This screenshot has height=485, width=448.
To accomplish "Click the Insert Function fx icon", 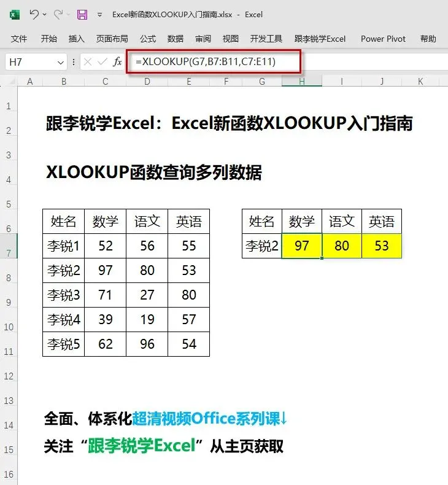I will tap(117, 62).
